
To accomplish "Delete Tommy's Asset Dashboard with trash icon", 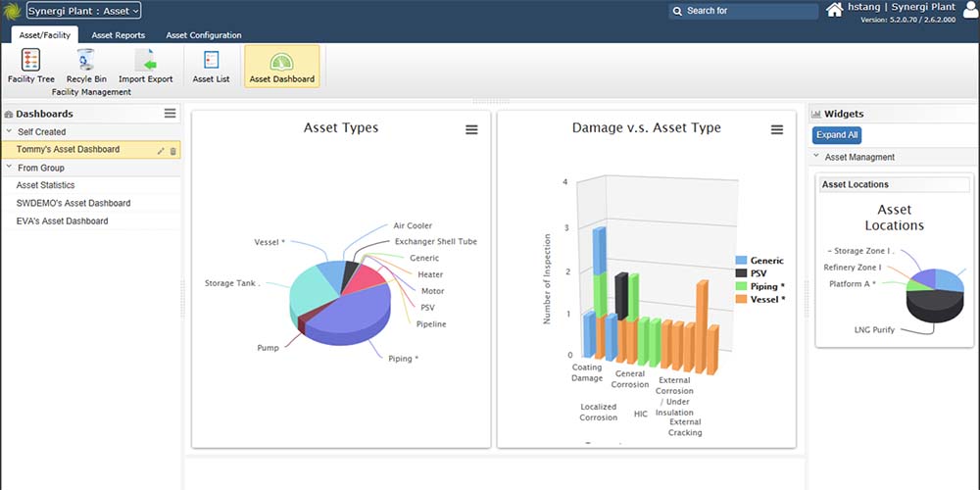I will point(173,151).
